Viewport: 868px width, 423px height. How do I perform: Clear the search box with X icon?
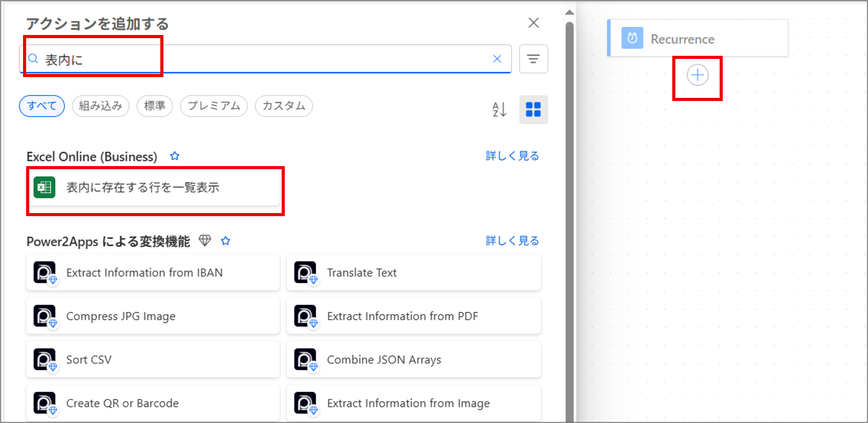click(497, 59)
